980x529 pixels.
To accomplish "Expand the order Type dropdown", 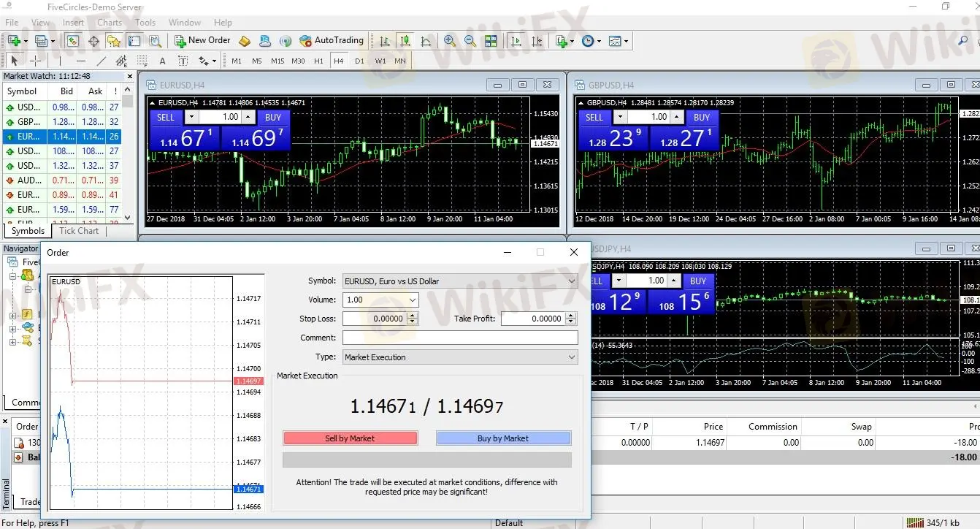I will [570, 357].
